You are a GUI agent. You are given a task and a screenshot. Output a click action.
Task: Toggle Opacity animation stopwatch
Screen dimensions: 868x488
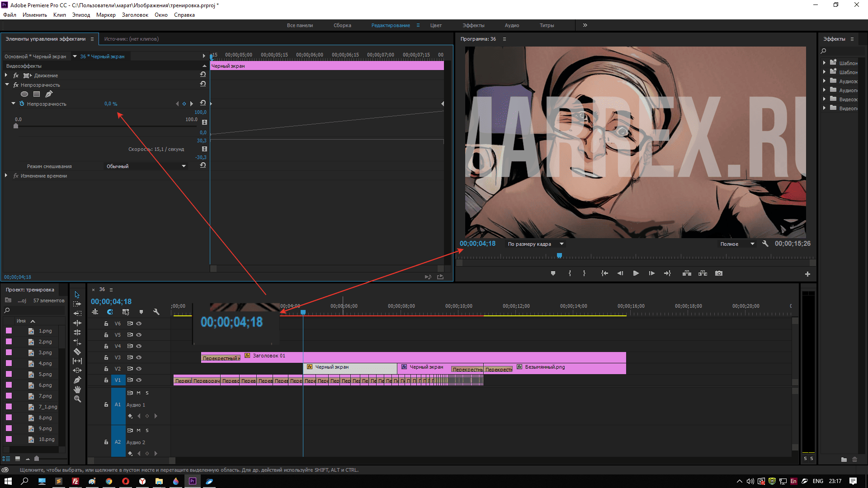[x=22, y=103]
